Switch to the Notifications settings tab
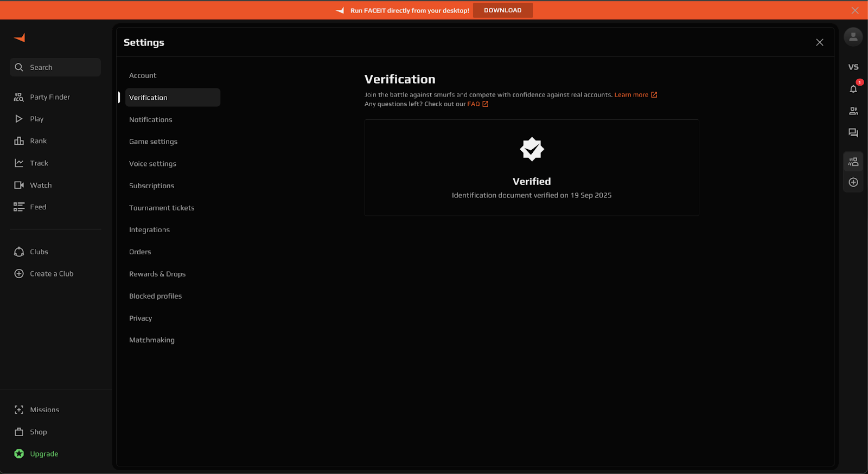The width and height of the screenshot is (868, 474). 150,120
